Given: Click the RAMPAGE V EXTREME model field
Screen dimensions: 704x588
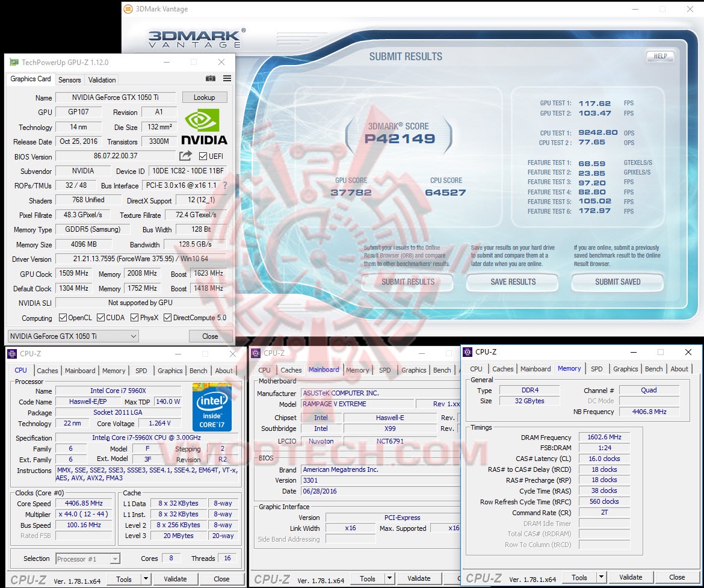Looking at the screenshot, I should pyautogui.click(x=357, y=404).
